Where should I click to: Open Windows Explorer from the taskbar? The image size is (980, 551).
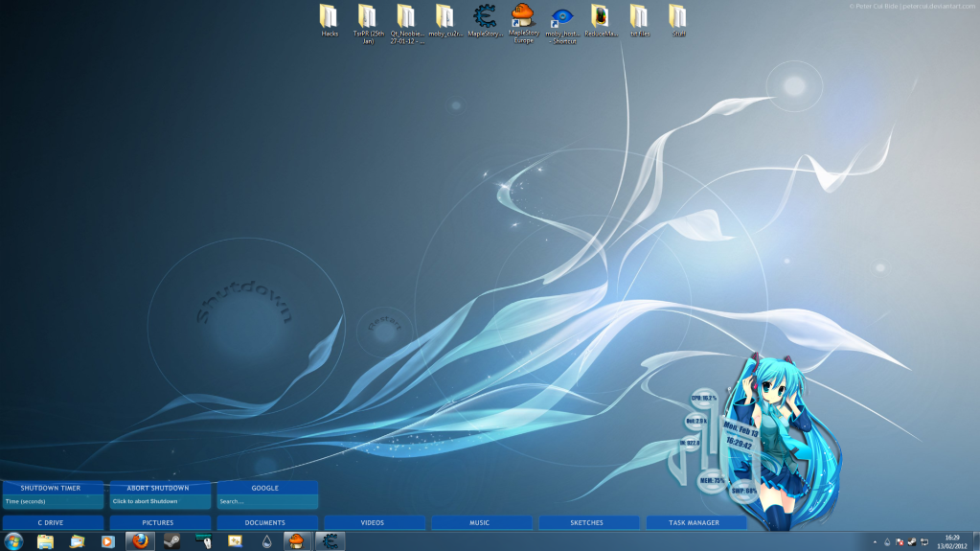(45, 541)
